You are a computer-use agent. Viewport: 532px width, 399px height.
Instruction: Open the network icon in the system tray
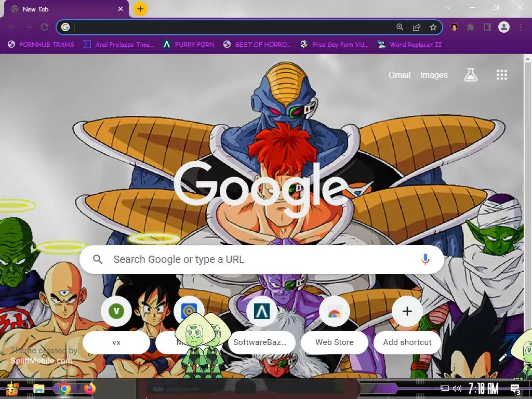tap(445, 389)
